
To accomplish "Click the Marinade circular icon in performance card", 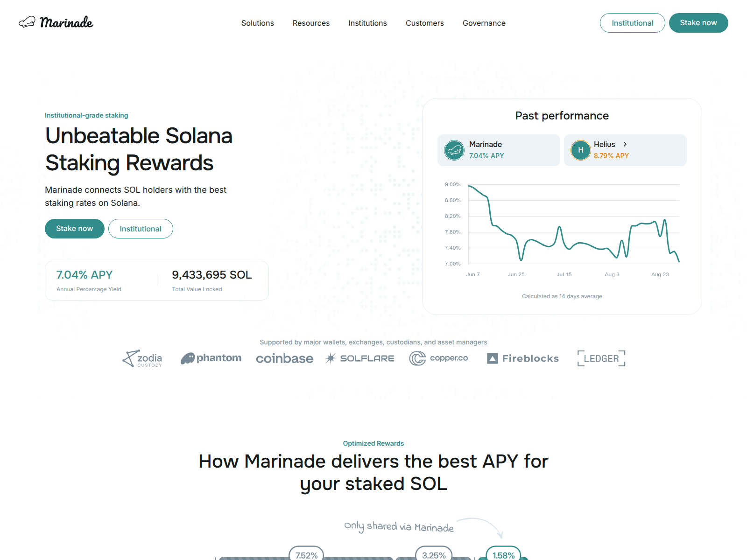I will pyautogui.click(x=454, y=150).
